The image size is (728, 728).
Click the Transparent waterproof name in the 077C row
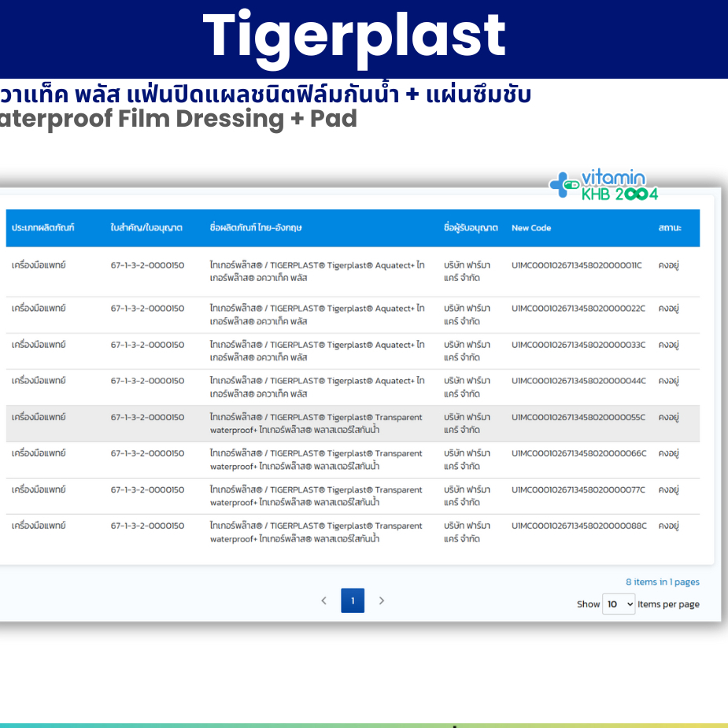316,495
